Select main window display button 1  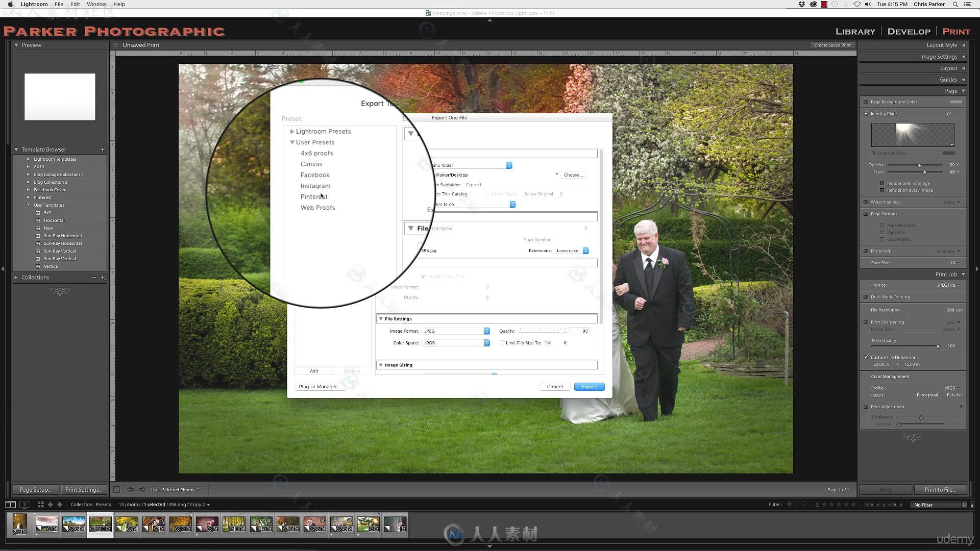tap(10, 505)
